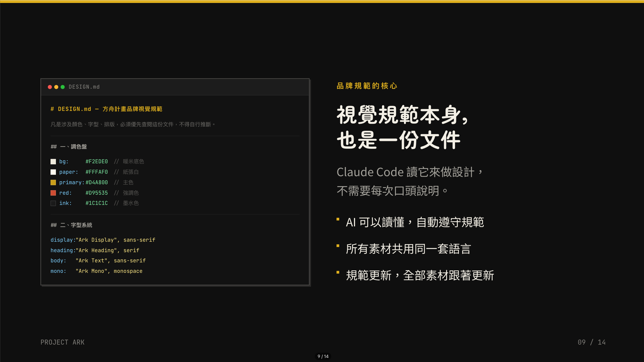Click the '9 / 14' page indicator pill
The image size is (644, 362).
(x=323, y=356)
